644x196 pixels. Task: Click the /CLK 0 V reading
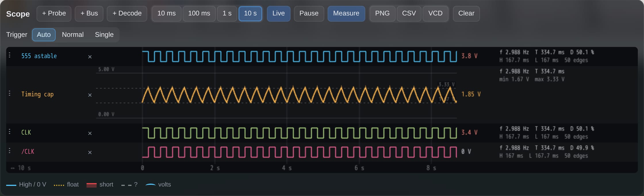tap(466, 151)
